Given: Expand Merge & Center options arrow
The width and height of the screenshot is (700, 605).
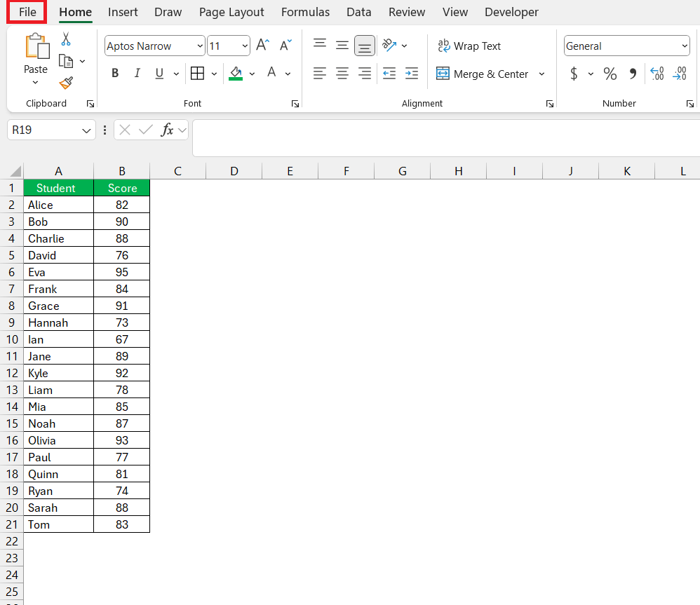Looking at the screenshot, I should pyautogui.click(x=541, y=74).
